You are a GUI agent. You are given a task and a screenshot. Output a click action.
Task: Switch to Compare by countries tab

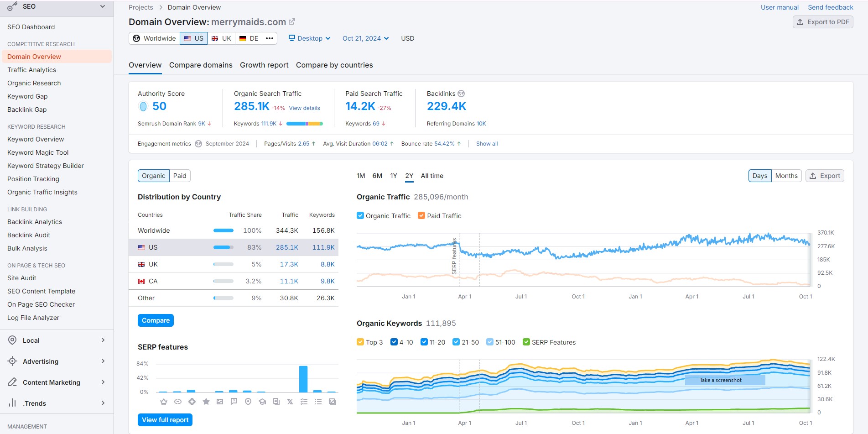(x=334, y=65)
